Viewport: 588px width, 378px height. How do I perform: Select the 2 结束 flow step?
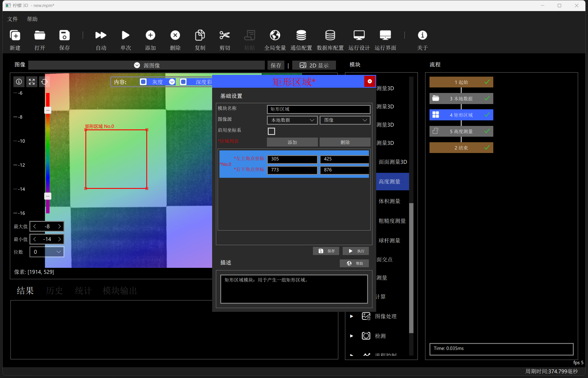[x=461, y=148]
